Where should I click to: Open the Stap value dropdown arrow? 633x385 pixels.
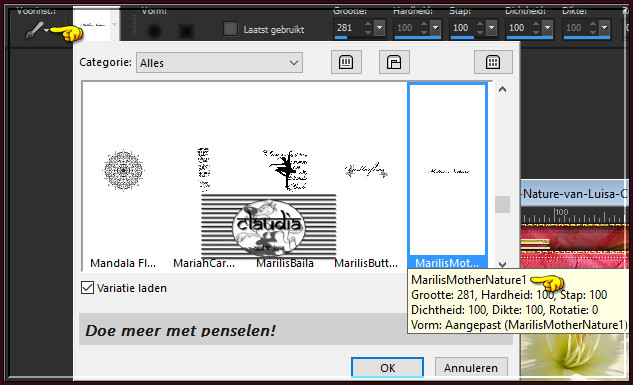491,28
